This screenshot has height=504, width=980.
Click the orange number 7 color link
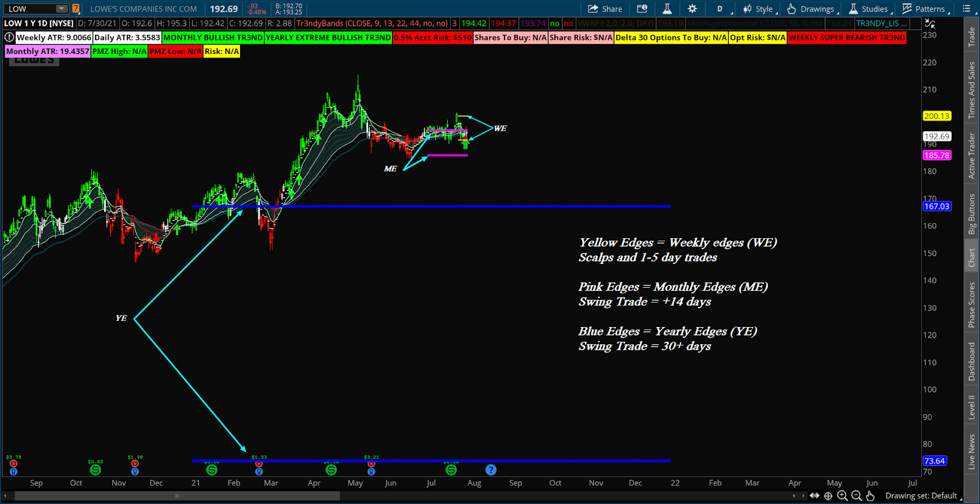pyautogui.click(x=76, y=9)
